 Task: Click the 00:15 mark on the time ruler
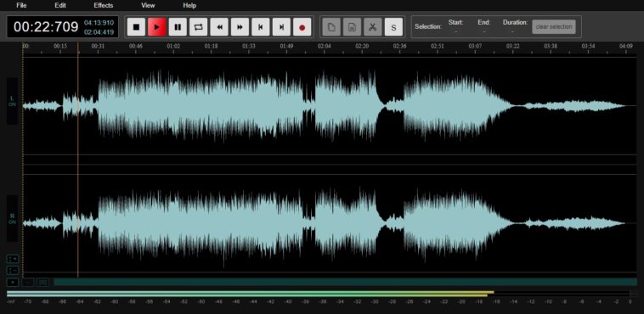pos(60,47)
